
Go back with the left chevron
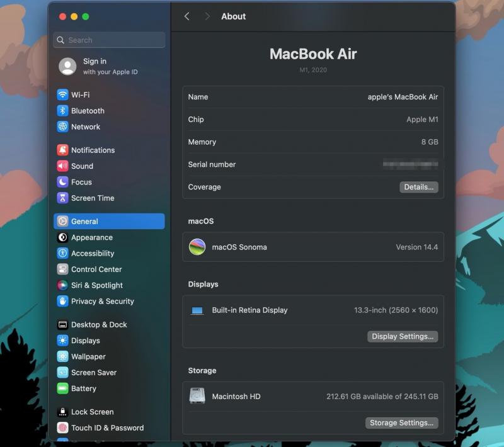(x=187, y=16)
